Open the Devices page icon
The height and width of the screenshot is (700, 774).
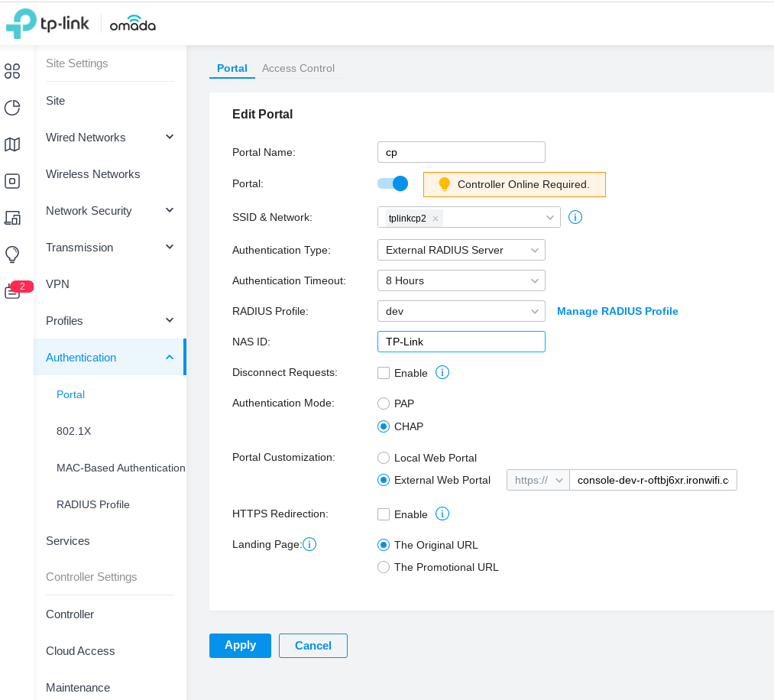tap(11, 180)
